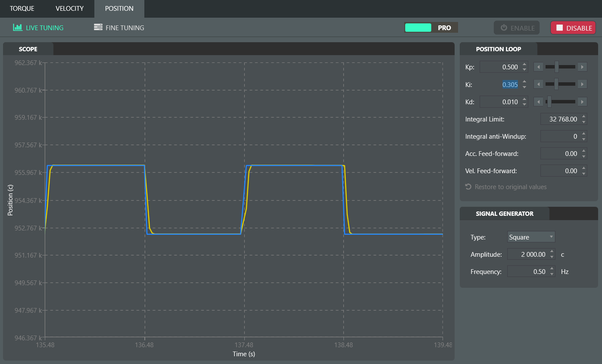Toggle the PRO mode switch
This screenshot has width=602, height=364.
431,28
